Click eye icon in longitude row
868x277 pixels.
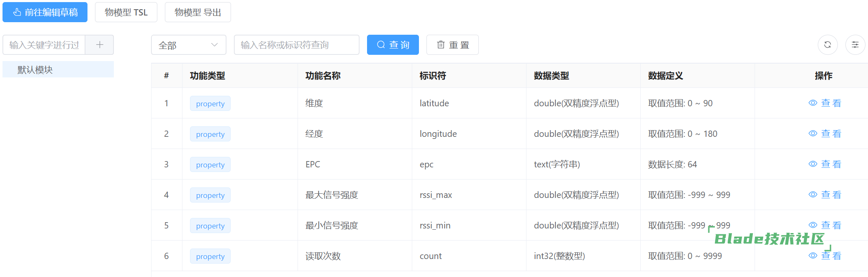pos(813,133)
